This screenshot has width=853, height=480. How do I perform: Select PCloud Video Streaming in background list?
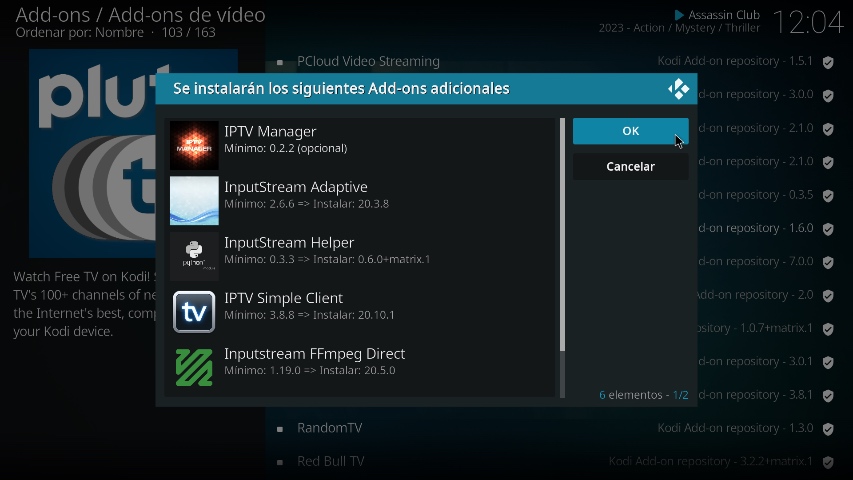368,61
